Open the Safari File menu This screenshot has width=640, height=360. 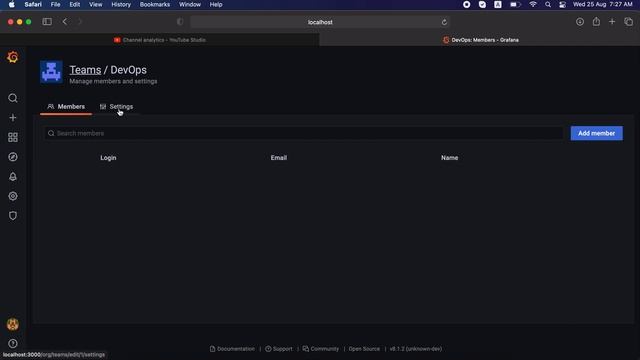coord(56,4)
